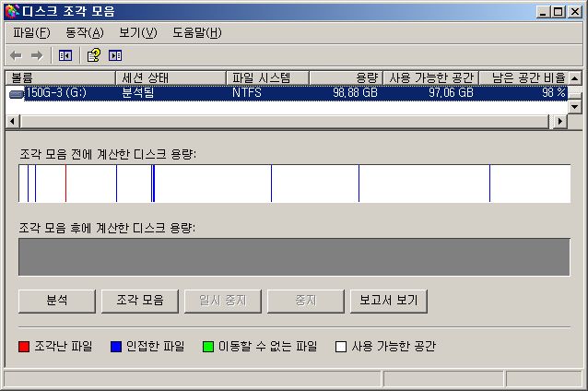The width and height of the screenshot is (588, 391).
Task: Click the 150G-3 (G:) volume name
Action: (56, 93)
